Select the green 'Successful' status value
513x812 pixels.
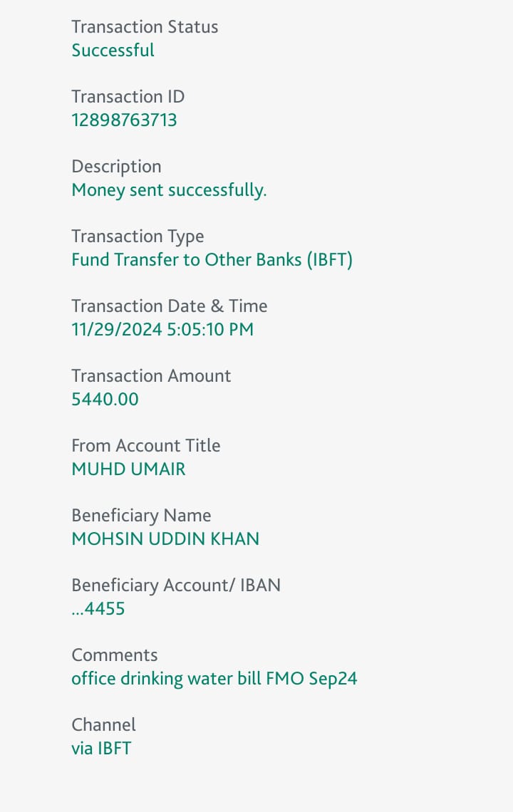[113, 51]
